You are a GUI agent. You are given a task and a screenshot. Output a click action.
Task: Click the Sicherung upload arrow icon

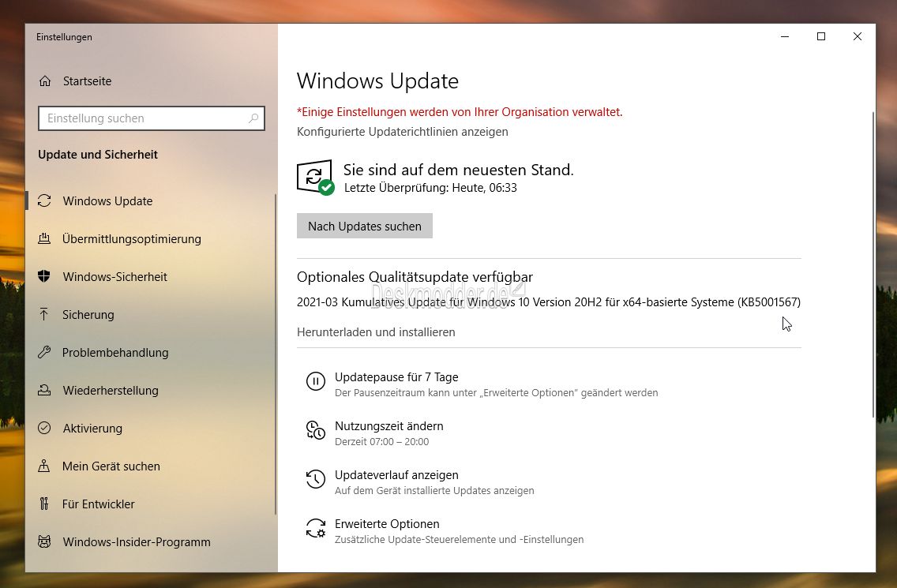pyautogui.click(x=44, y=314)
